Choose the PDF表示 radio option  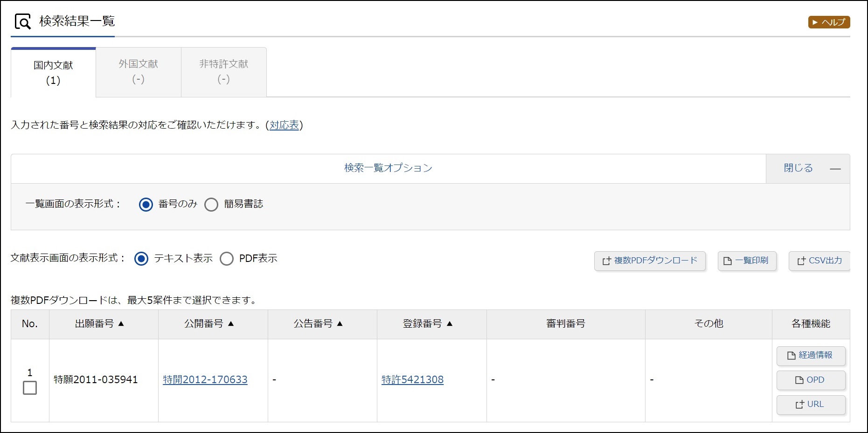[227, 259]
